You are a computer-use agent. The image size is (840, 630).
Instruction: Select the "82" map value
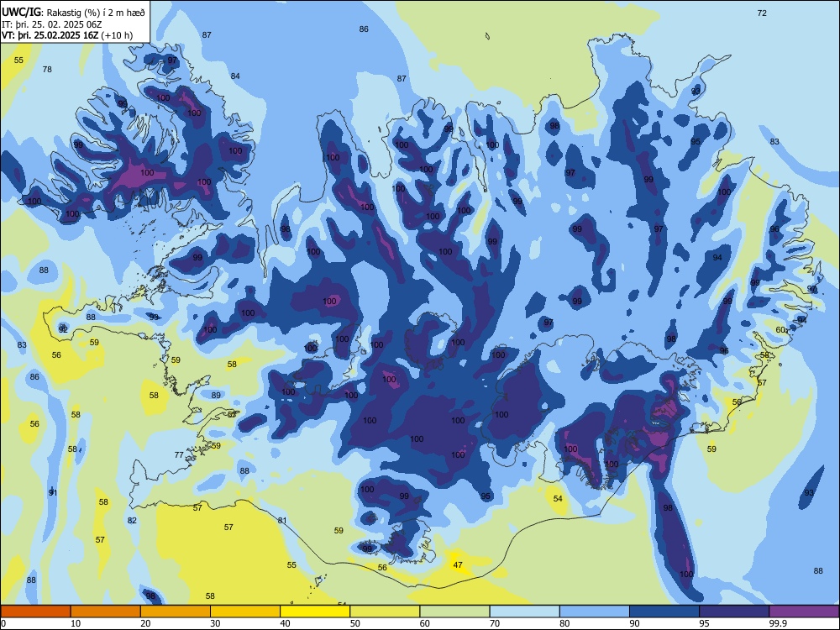[x=133, y=520]
